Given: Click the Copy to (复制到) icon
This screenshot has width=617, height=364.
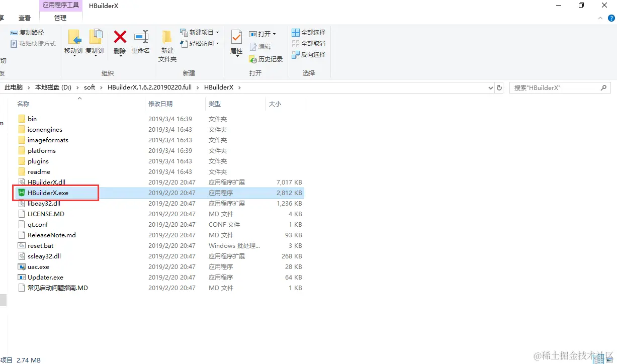Looking at the screenshot, I should (95, 42).
